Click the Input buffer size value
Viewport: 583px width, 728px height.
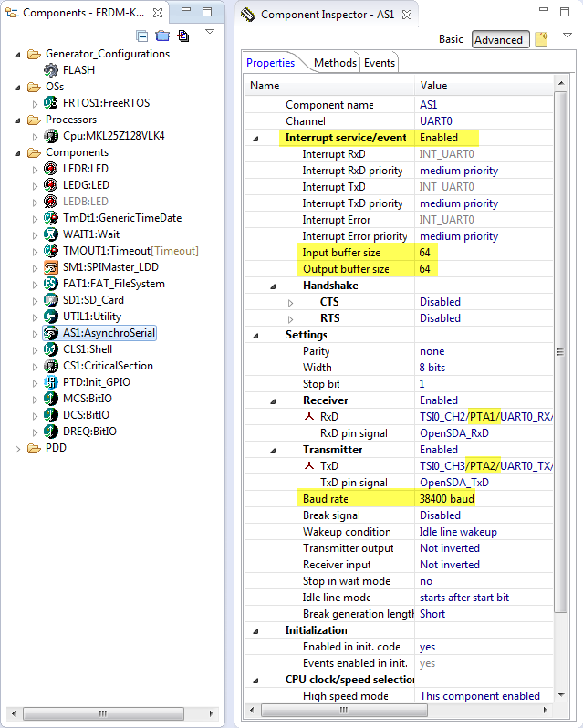pos(425,253)
